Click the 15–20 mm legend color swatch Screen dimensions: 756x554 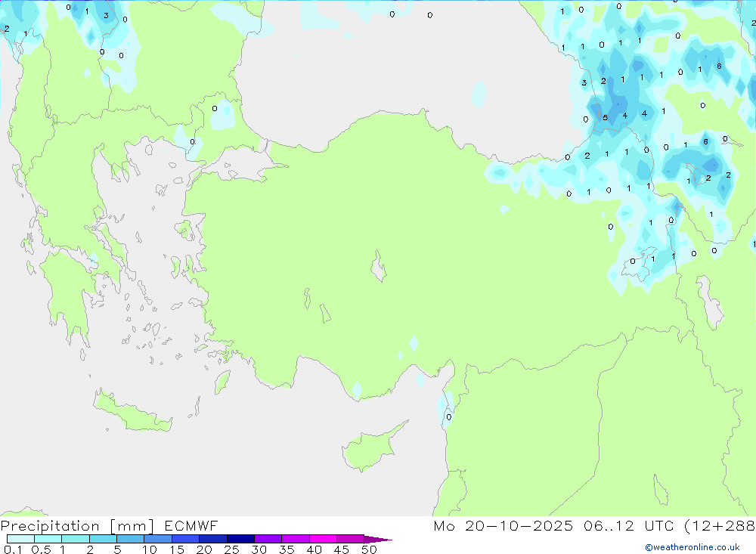click(x=186, y=539)
